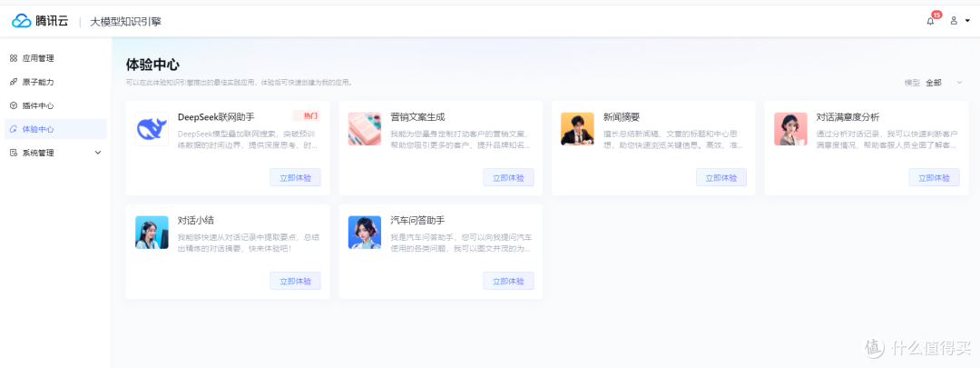The height and width of the screenshot is (368, 980).
Task: Click the 体验中心 page heading
Action: (x=153, y=65)
